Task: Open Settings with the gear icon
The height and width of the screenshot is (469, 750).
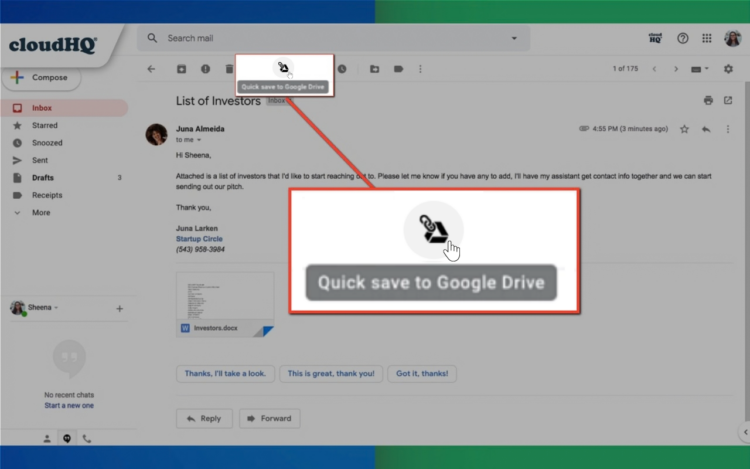Action: point(728,69)
